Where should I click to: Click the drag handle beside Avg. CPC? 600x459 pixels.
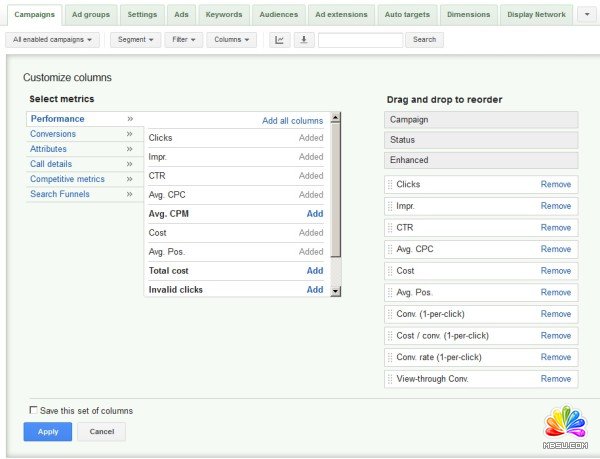click(390, 250)
